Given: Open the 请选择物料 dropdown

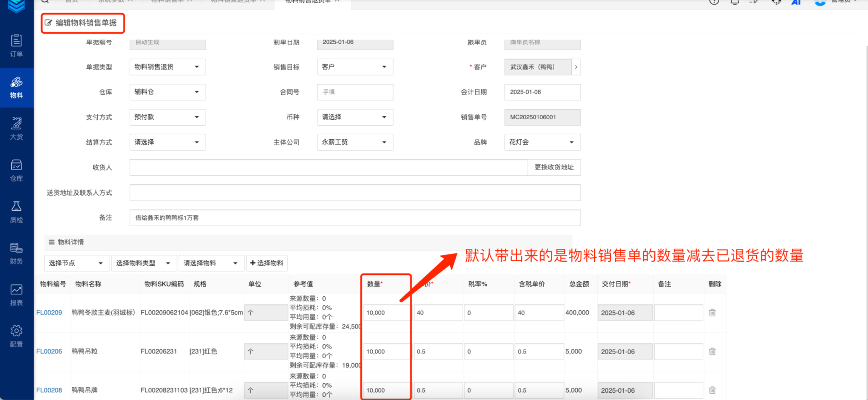Looking at the screenshot, I should coord(212,263).
